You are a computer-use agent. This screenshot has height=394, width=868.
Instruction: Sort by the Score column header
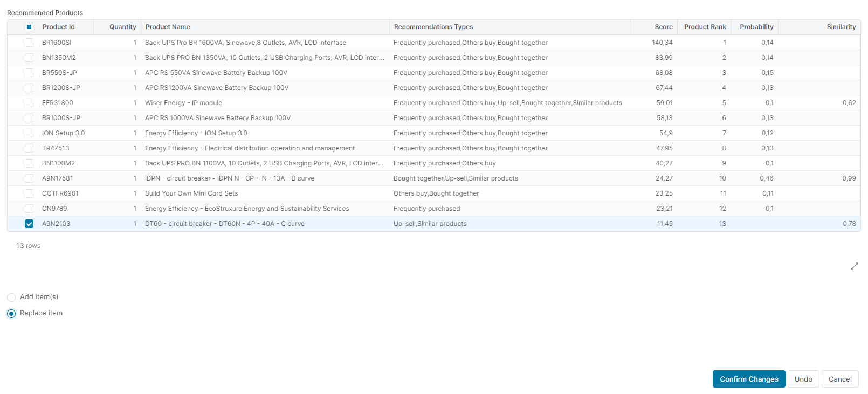[x=663, y=27]
